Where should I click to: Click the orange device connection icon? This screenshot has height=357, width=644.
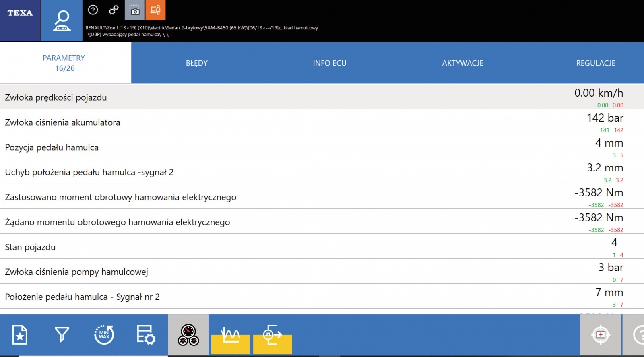155,10
